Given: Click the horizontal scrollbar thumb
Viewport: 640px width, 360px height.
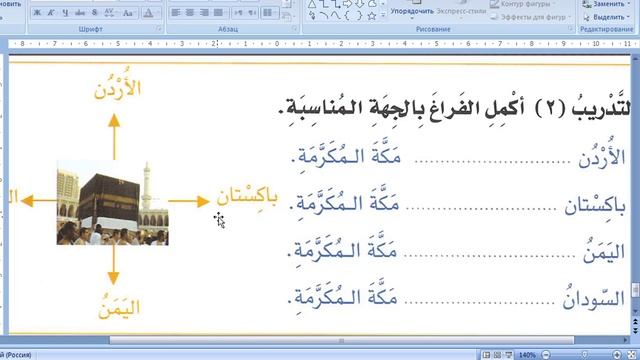Looking at the screenshot, I should point(342,340).
